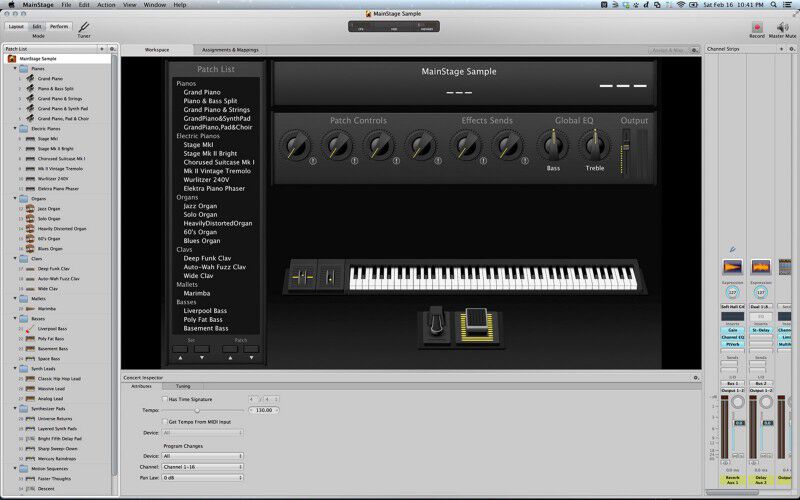Select Wurlitzer 240V in workspace patch list

pos(206,180)
